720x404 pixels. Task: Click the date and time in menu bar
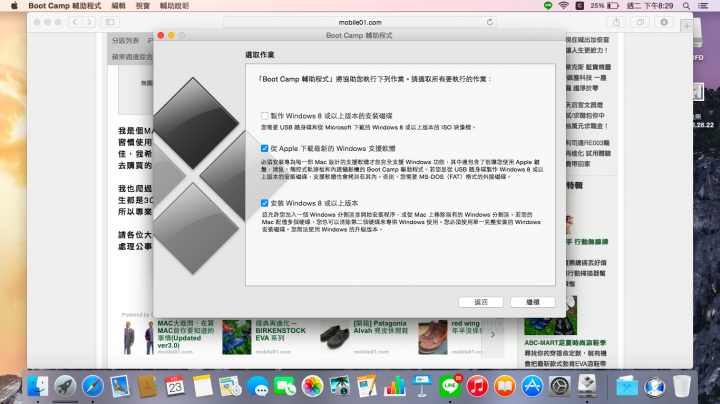[650, 6]
